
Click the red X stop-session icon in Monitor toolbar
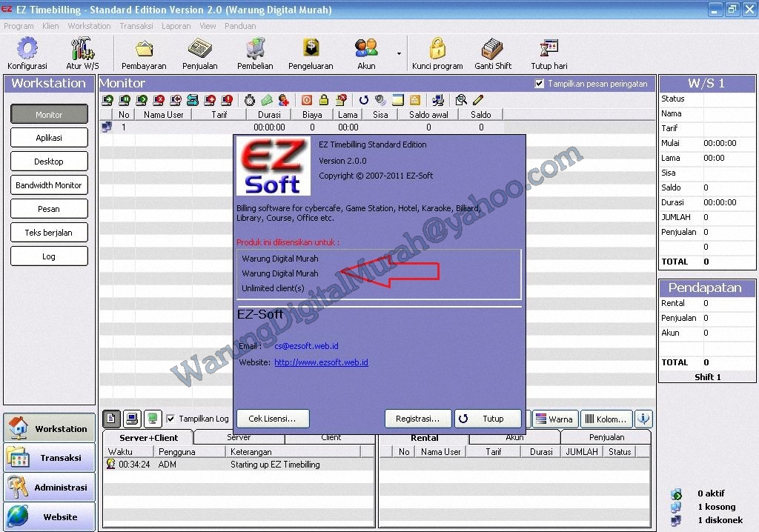(159, 100)
